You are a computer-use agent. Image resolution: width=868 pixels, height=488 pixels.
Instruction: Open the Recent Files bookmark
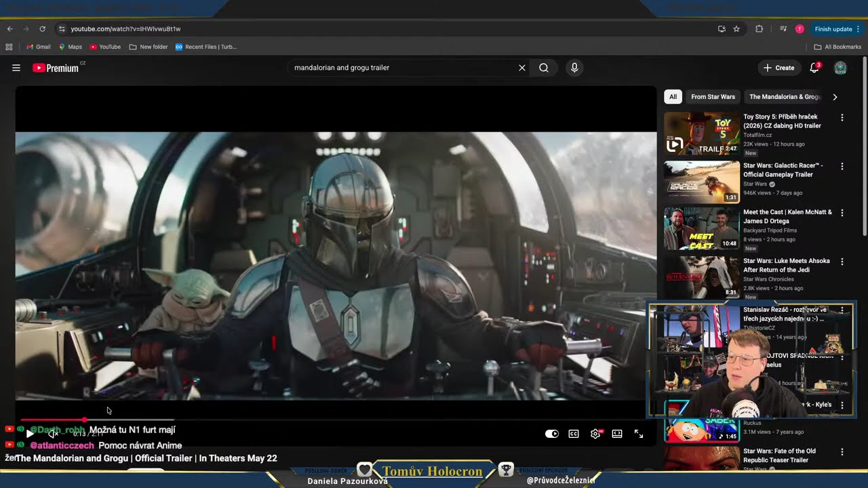(x=205, y=47)
